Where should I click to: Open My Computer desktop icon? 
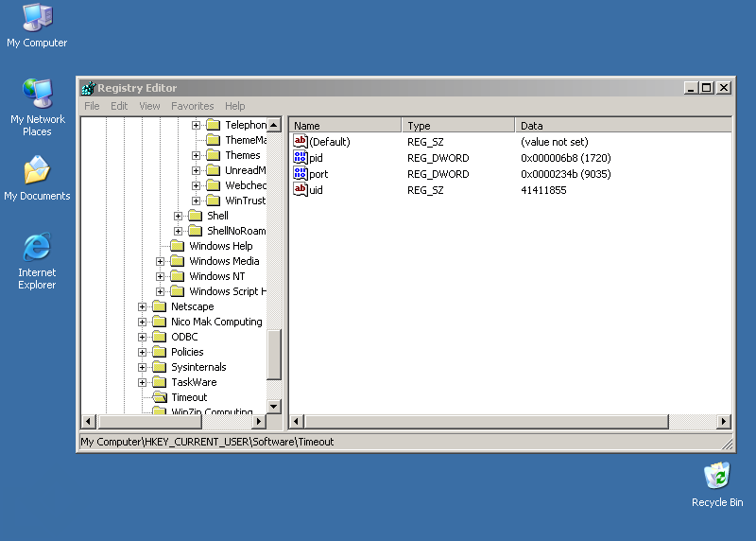pos(37,18)
